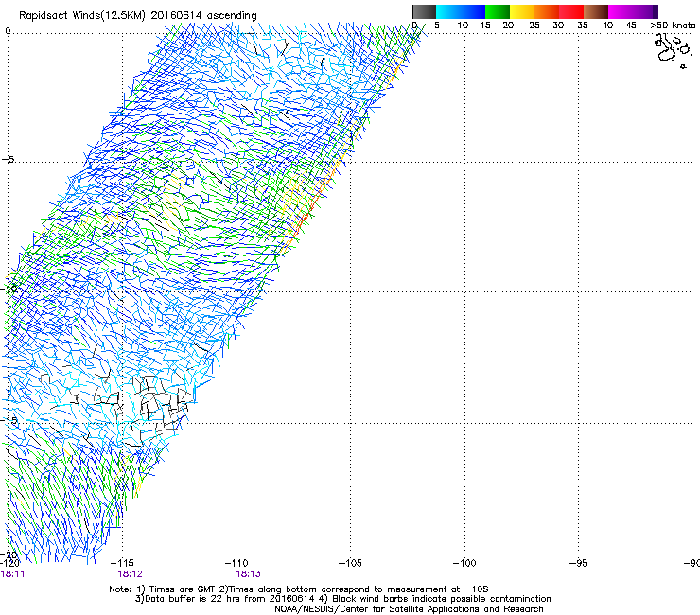Click the "30" label under the color bar

558,26
